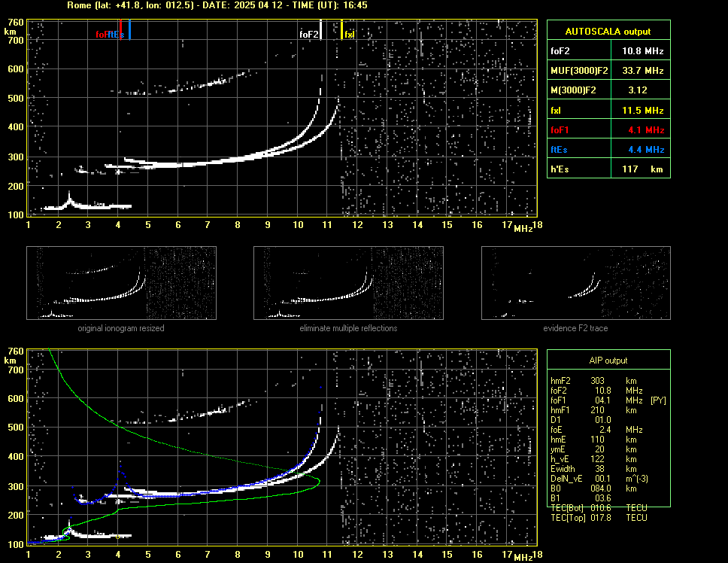Viewport: 728px width, 563px height.
Task: Click the hmF2 "303" value in AIP output
Action: pyautogui.click(x=598, y=381)
